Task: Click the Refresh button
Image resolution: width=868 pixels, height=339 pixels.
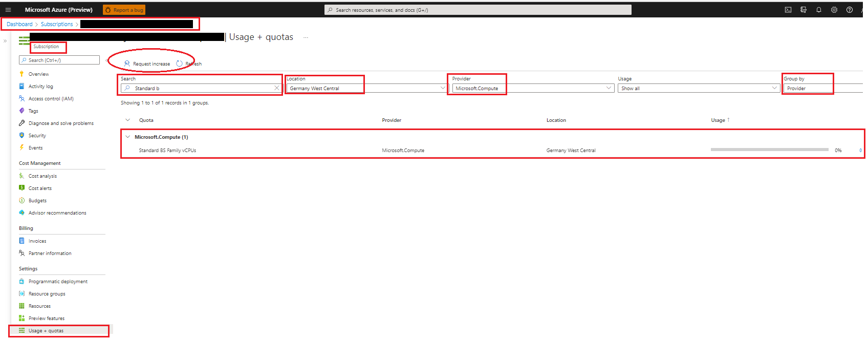Action: tap(189, 63)
